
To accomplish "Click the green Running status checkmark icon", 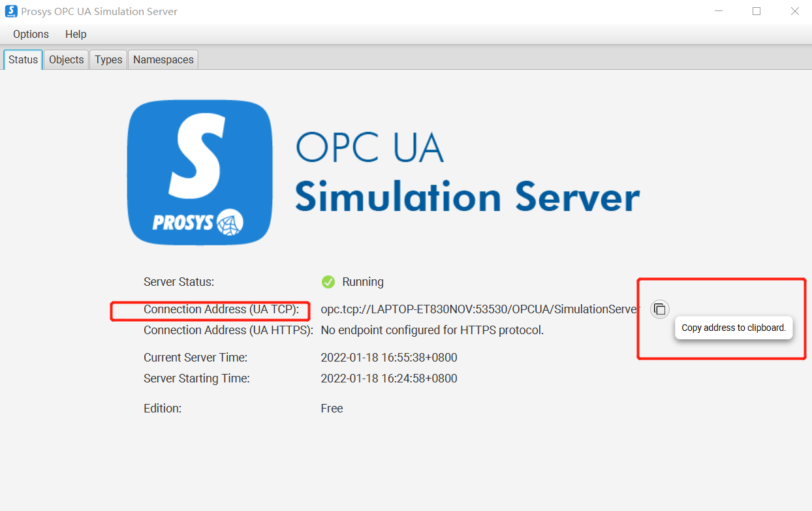I will click(328, 282).
